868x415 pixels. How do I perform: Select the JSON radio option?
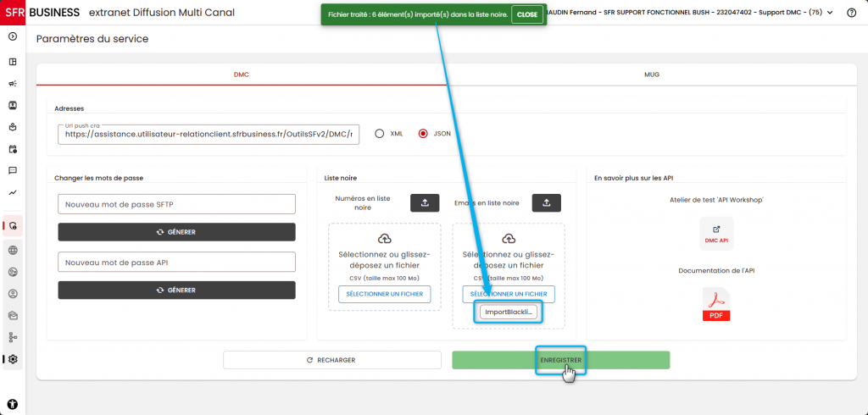pos(424,133)
